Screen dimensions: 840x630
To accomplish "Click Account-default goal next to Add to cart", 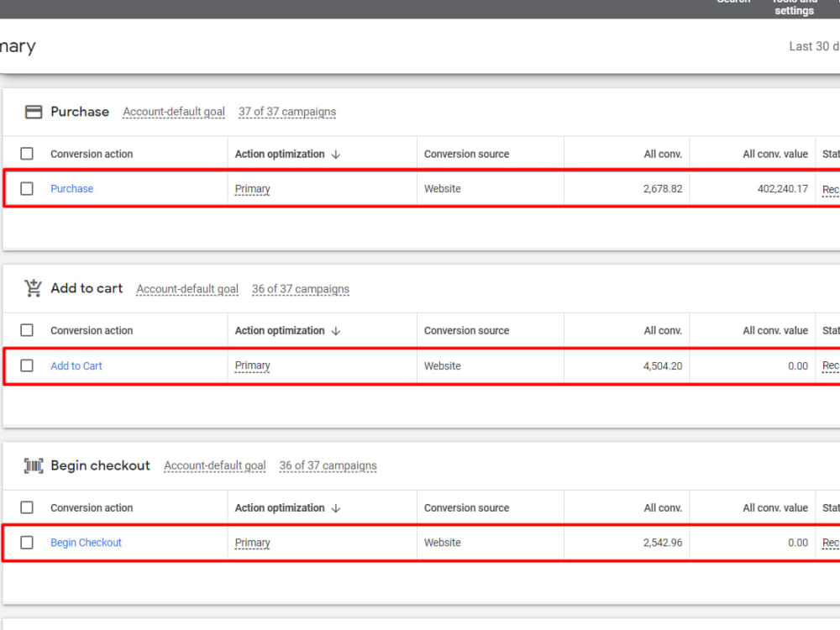I will (x=187, y=289).
